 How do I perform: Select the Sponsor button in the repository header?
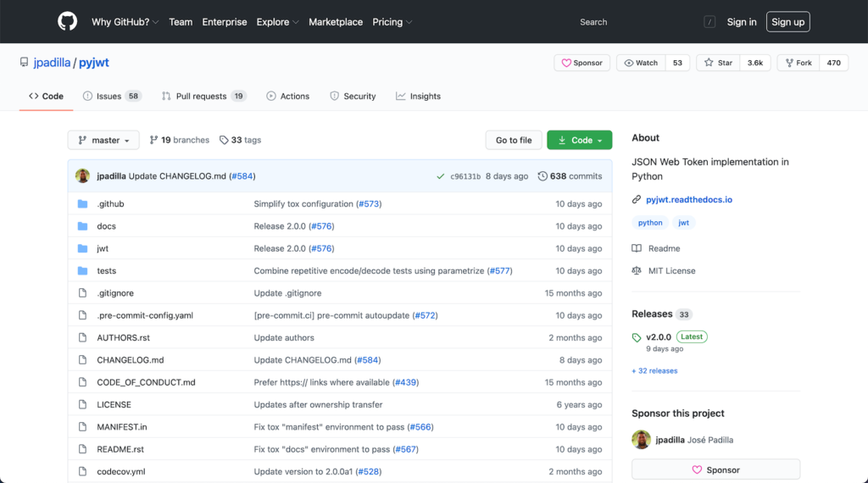pos(581,63)
